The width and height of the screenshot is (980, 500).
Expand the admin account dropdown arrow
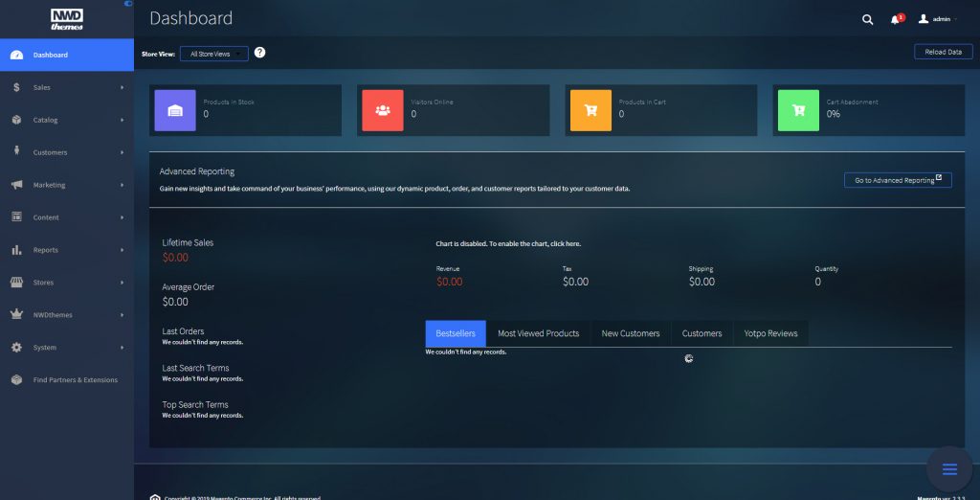(956, 19)
